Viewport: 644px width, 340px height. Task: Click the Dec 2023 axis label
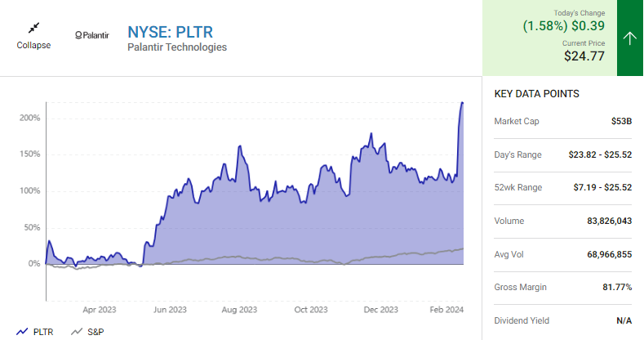pyautogui.click(x=380, y=310)
